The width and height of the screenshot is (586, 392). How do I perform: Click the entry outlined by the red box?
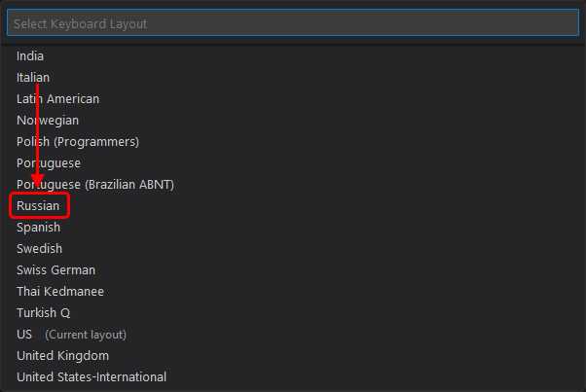[x=38, y=206]
